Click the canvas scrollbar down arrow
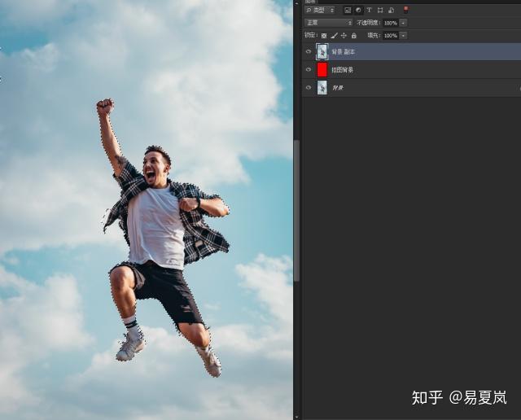Image resolution: width=521 pixels, height=420 pixels. point(296,417)
